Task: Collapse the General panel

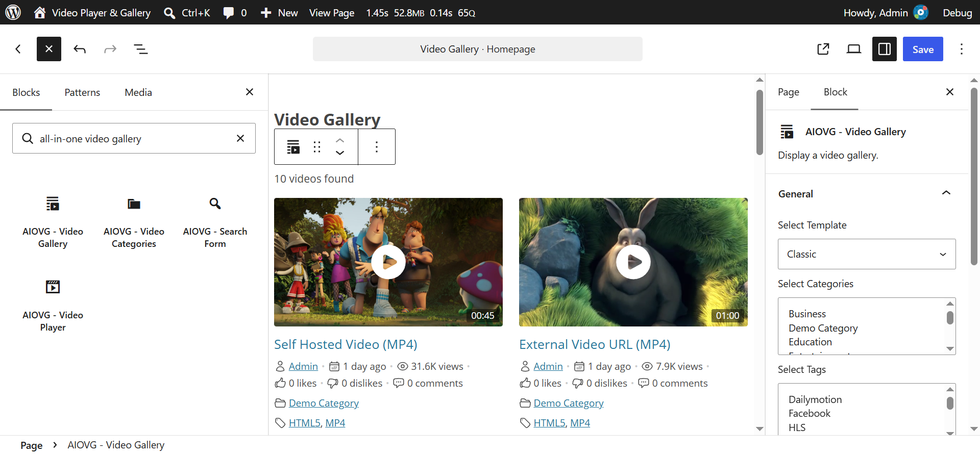Action: pos(867,194)
